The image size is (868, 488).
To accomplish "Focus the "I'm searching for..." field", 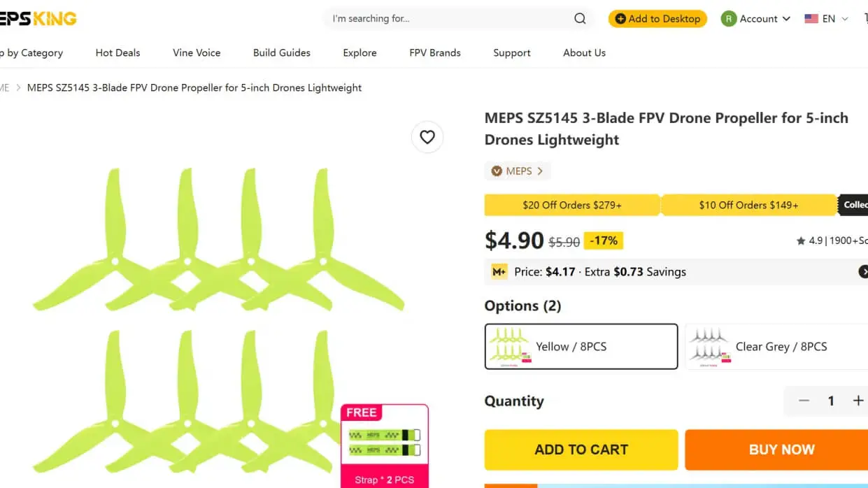I will click(x=448, y=19).
